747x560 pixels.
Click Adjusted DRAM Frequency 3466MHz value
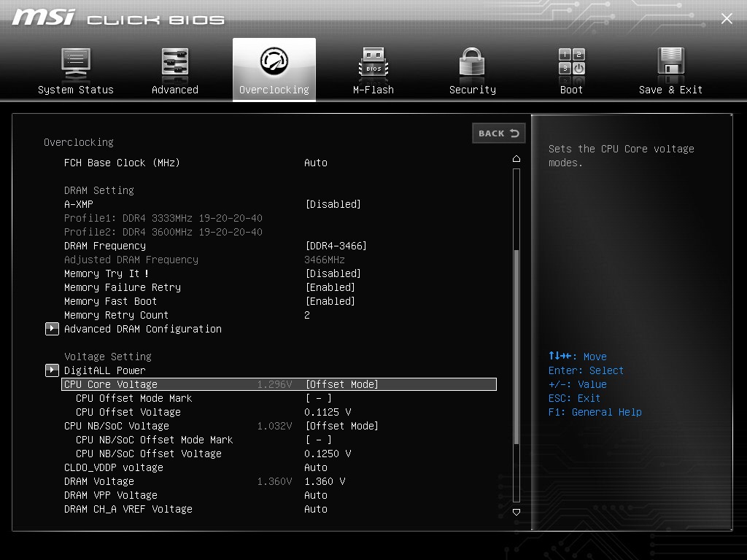click(x=325, y=260)
